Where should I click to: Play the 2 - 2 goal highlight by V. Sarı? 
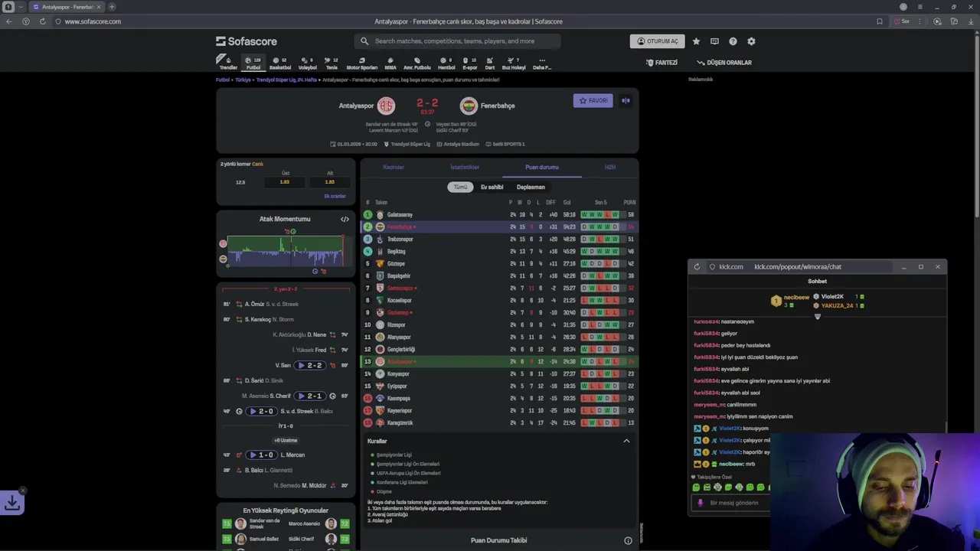(310, 365)
